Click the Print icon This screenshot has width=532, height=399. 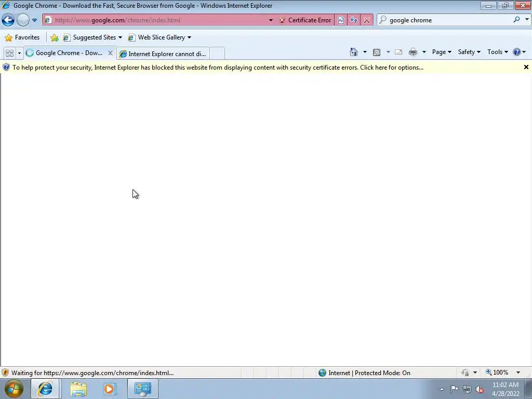413,52
